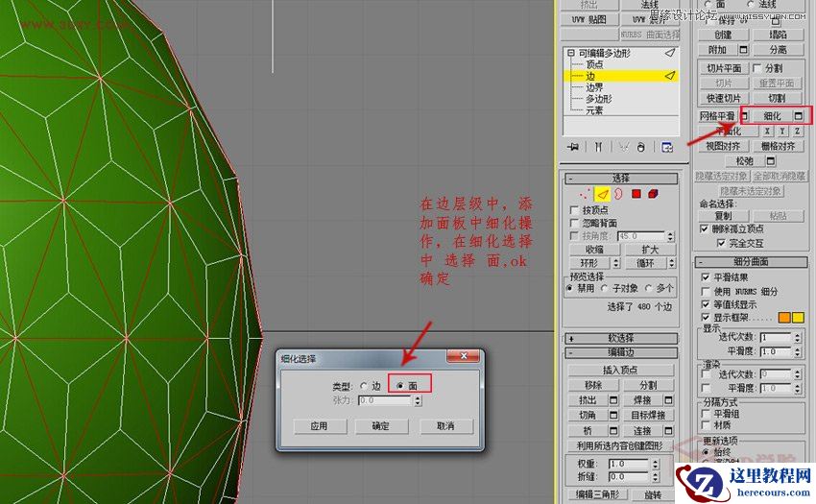This screenshot has width=816, height=504.
Task: Collapse the 编辑边 rollout header
Action: click(x=621, y=352)
